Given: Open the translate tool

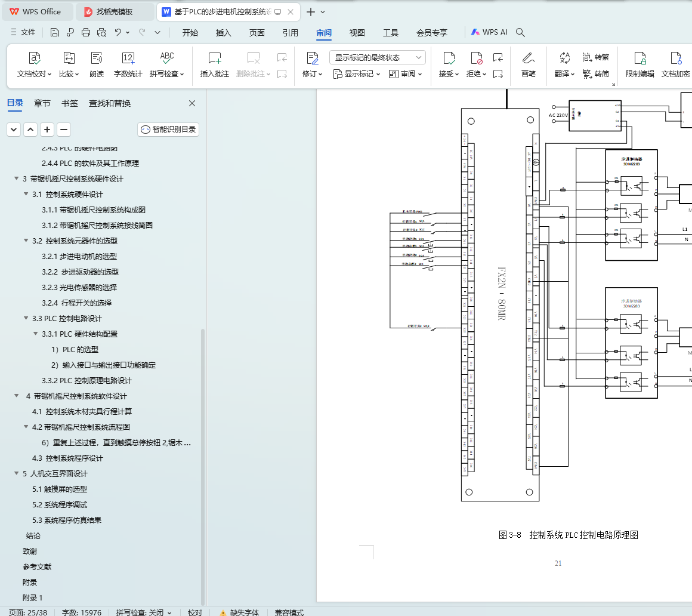Looking at the screenshot, I should pos(564,65).
